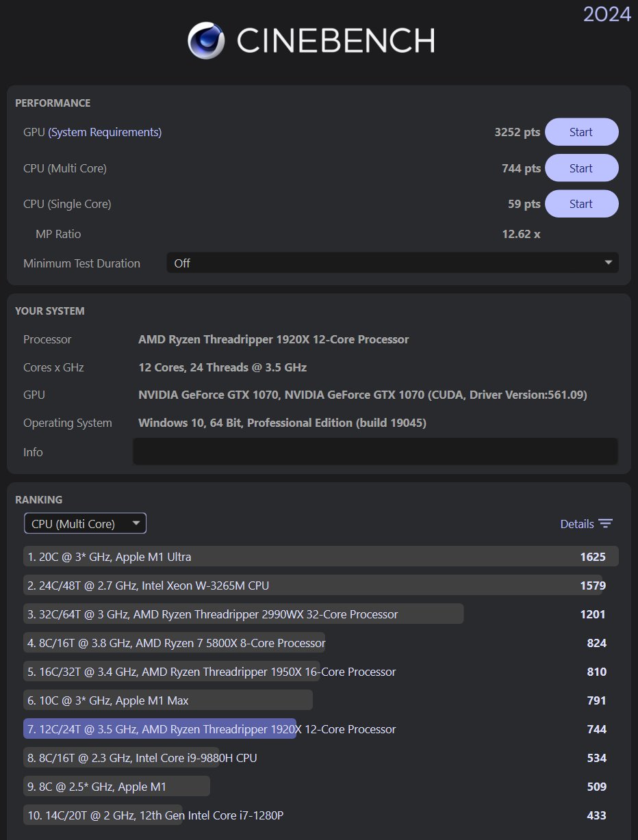Click the NVIDIA GeForce GTX 1070 GPU text
The width and height of the screenshot is (638, 840).
point(363,395)
